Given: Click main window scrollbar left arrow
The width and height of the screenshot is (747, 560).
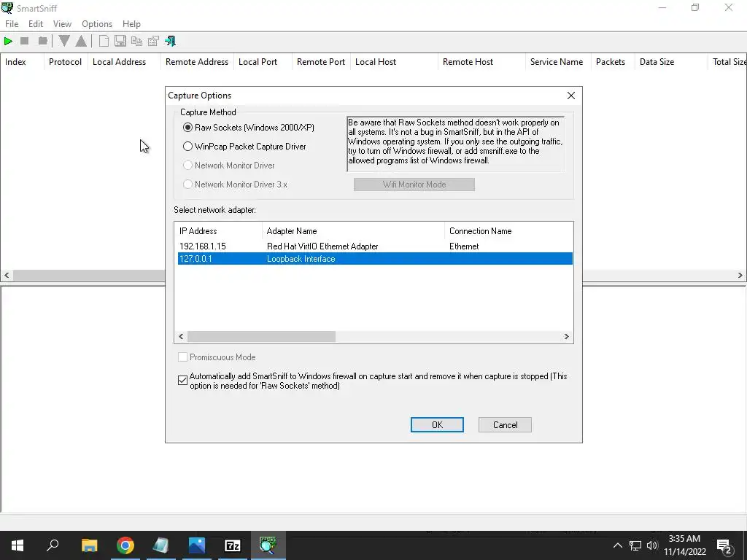Looking at the screenshot, I should click(7, 275).
